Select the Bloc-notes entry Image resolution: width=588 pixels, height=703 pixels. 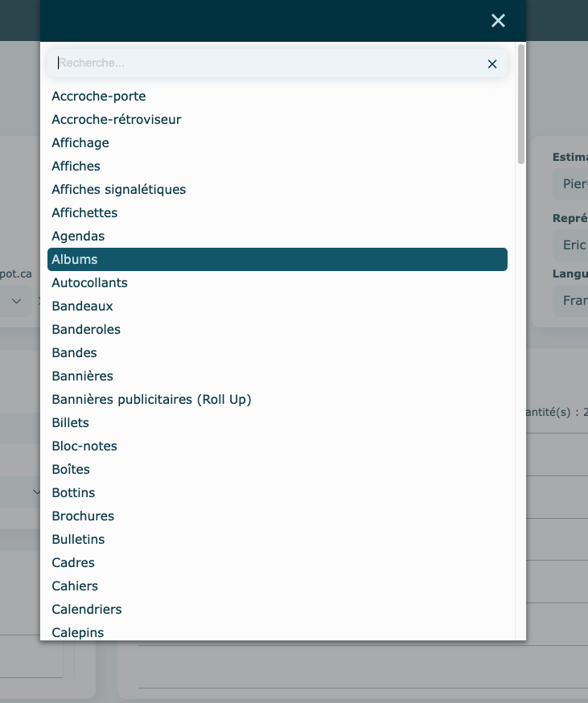(x=84, y=446)
